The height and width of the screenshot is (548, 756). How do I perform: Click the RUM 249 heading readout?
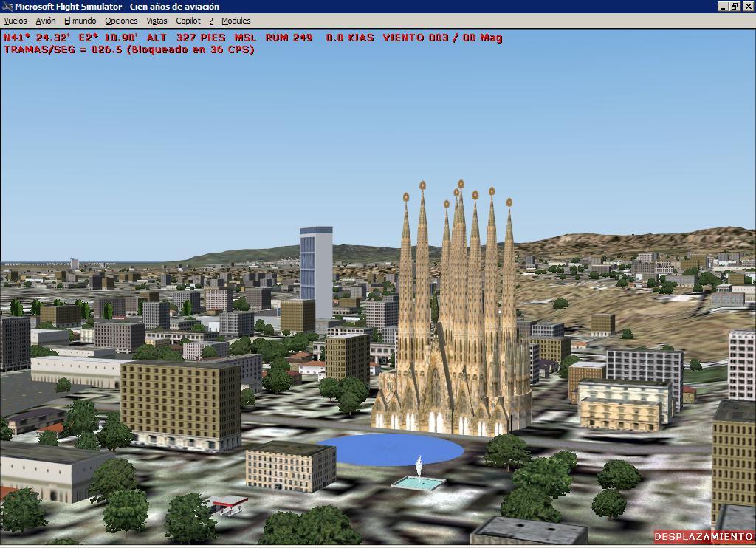pos(289,38)
